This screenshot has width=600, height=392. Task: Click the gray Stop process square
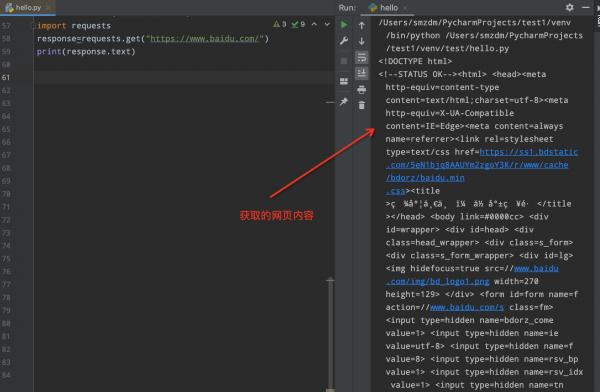tap(344, 61)
